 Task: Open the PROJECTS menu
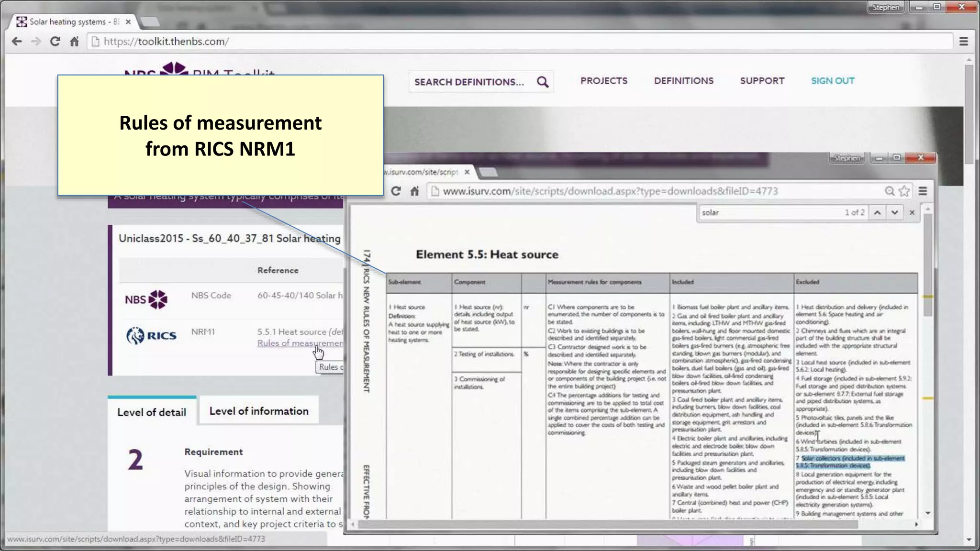click(604, 81)
